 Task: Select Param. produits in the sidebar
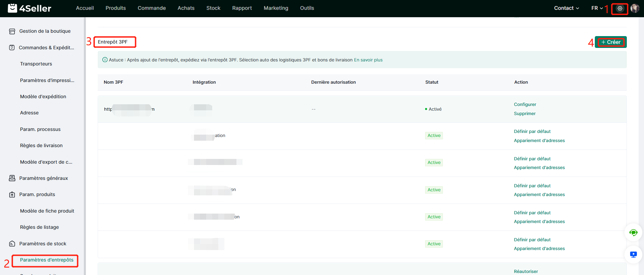pos(37,194)
